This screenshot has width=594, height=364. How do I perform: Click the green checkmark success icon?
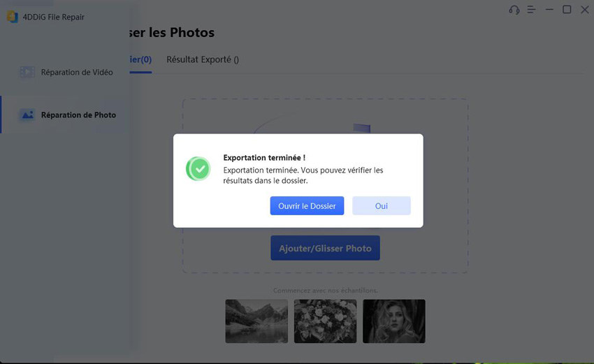198,168
